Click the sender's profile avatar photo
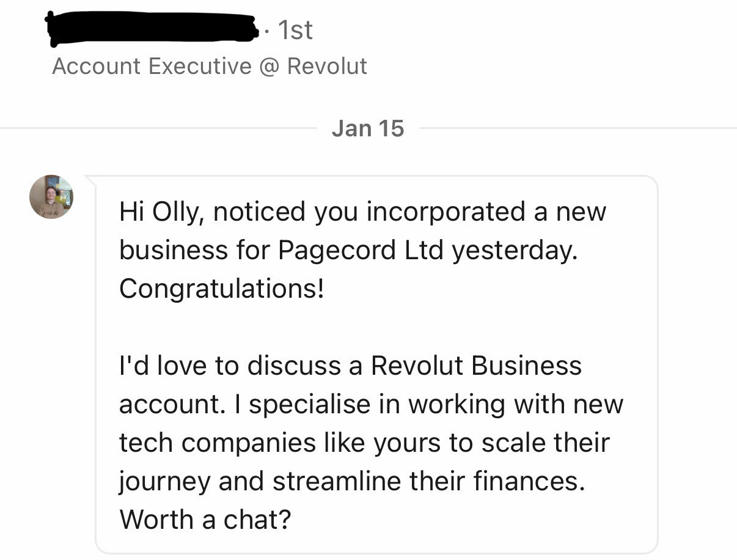 (x=51, y=196)
